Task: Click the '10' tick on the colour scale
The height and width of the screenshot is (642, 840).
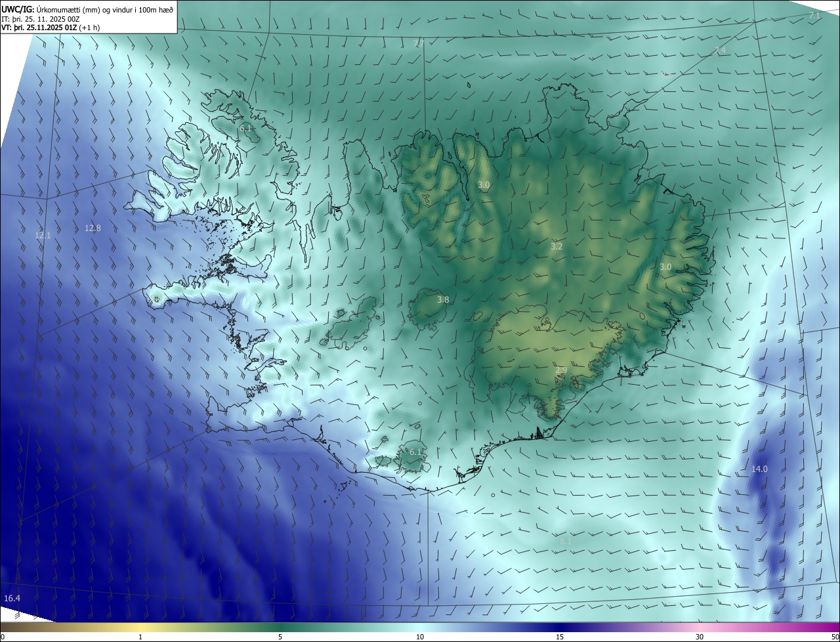Action: point(420,637)
